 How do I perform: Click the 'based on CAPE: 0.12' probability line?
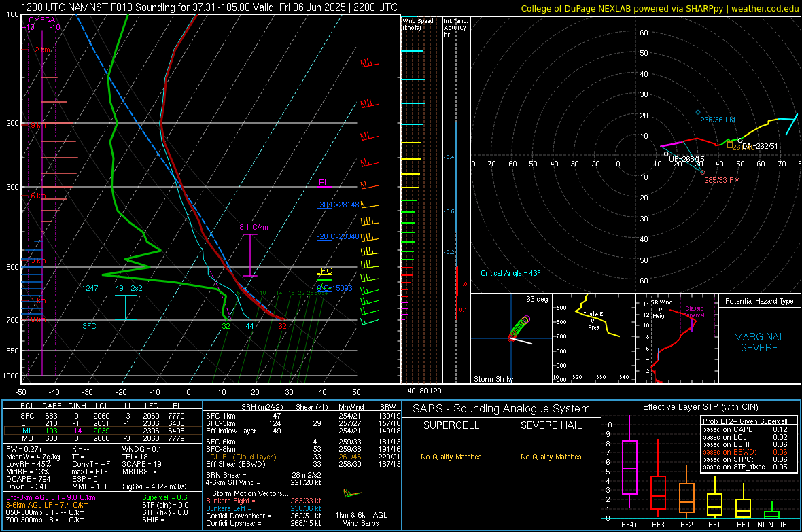tap(745, 429)
